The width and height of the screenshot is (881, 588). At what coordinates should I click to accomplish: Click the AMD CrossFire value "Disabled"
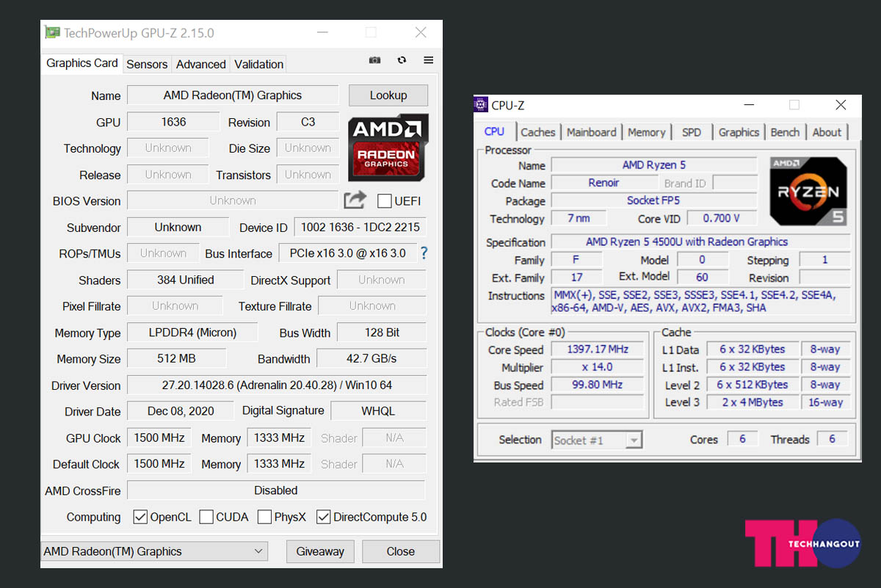tap(276, 490)
